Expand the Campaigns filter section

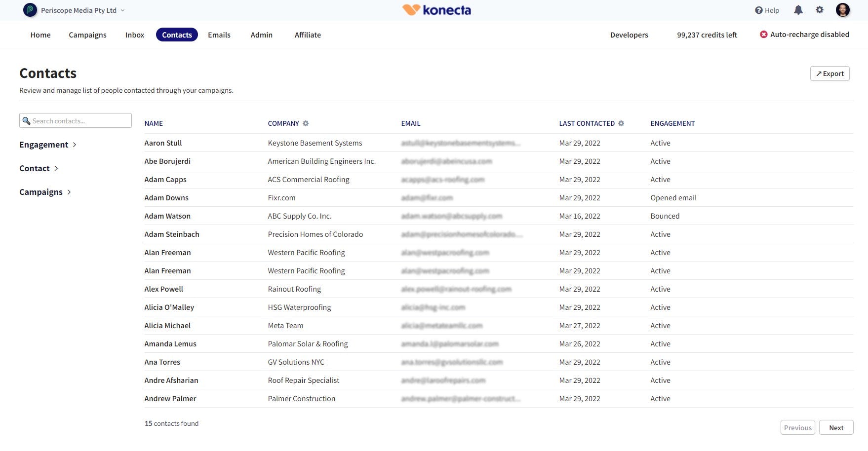pyautogui.click(x=45, y=192)
